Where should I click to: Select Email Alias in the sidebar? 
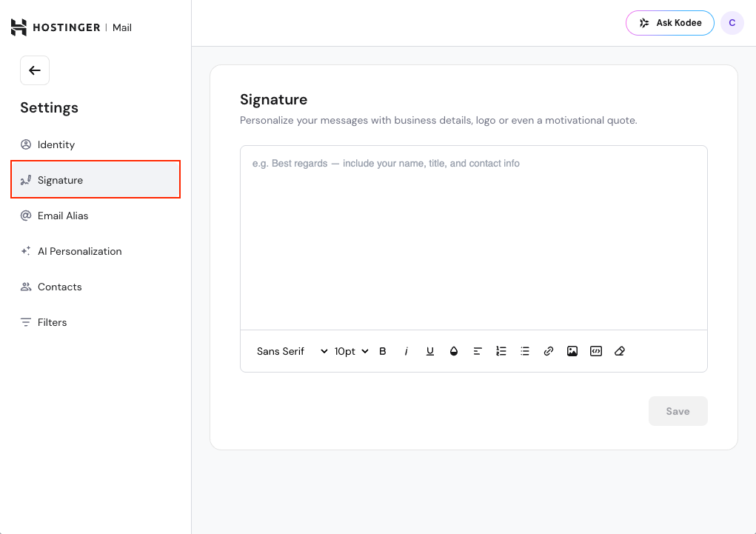click(x=63, y=216)
